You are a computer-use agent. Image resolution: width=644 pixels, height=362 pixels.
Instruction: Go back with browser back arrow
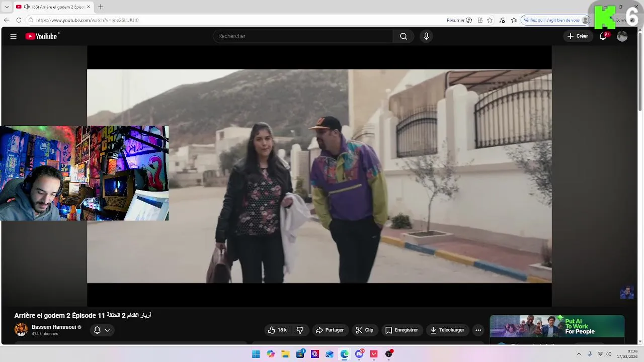[x=7, y=20]
